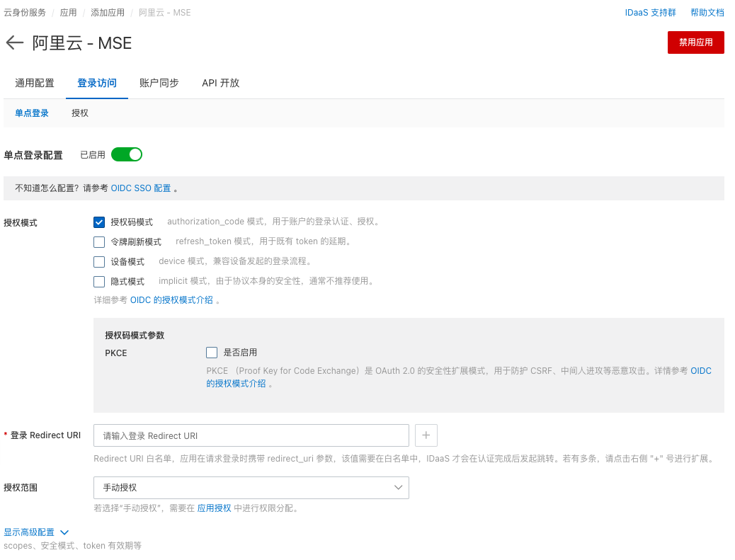Open the OIDC SSO 配置 link

point(141,188)
